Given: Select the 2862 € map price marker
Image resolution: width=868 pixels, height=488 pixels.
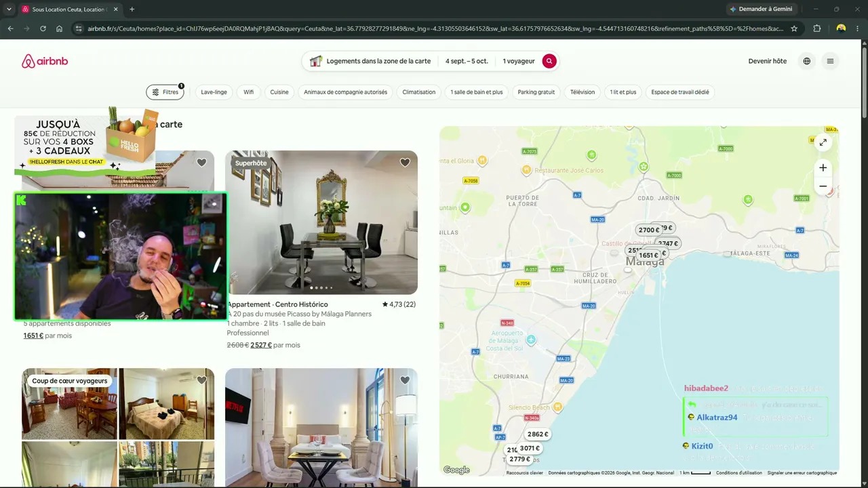Looking at the screenshot, I should pos(537,434).
